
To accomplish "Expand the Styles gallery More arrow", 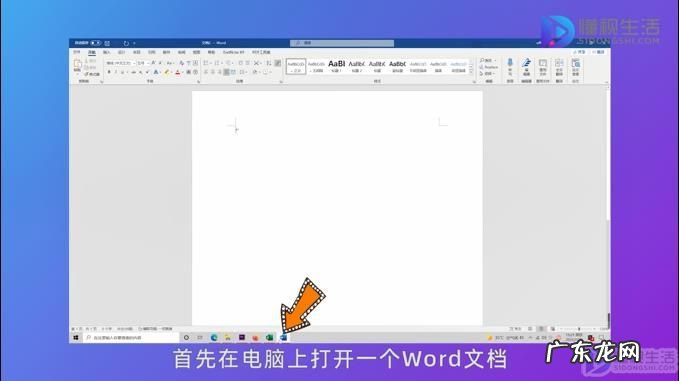I will [x=471, y=72].
